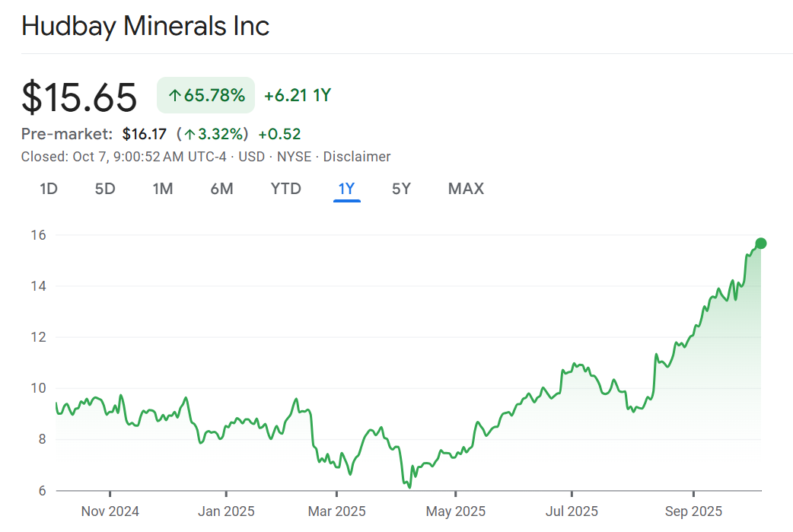Click the green endpoint dot on chart
Screen dimensions: 793x532
[x=760, y=244]
